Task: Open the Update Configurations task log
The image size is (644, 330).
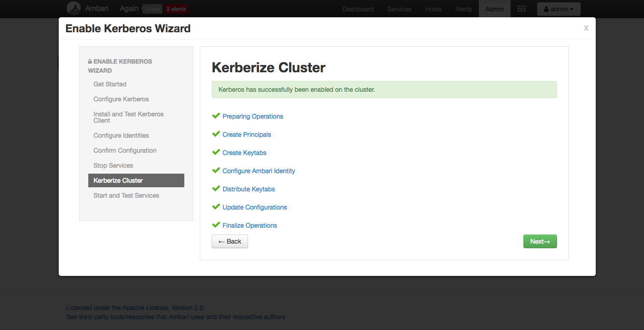Action: pos(254,207)
